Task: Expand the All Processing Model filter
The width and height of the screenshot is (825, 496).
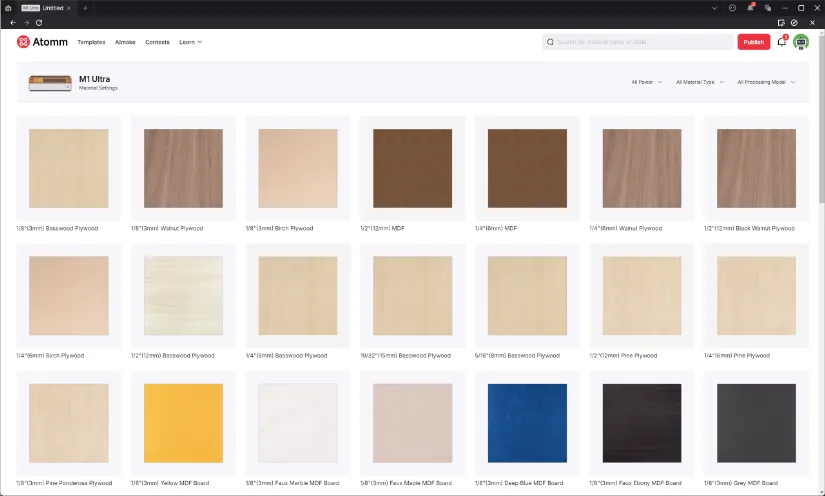Action: pos(766,82)
